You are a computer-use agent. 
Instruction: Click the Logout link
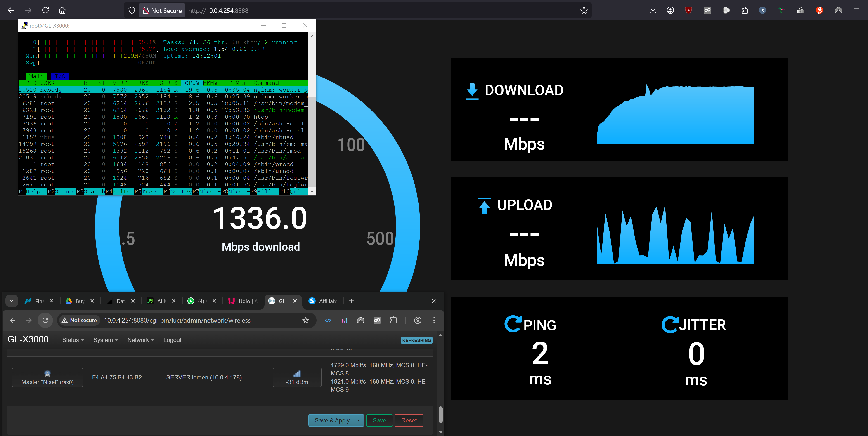coord(172,340)
